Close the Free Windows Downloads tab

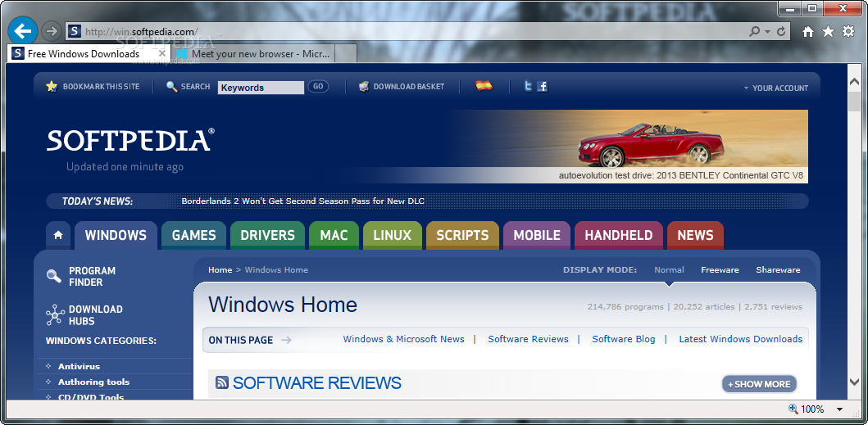pyautogui.click(x=162, y=54)
